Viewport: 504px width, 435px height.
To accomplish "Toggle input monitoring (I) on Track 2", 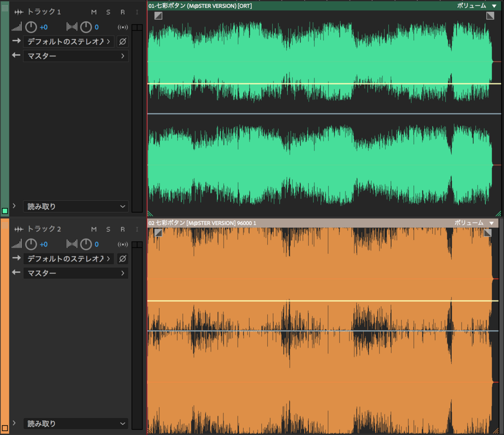I will click(137, 229).
